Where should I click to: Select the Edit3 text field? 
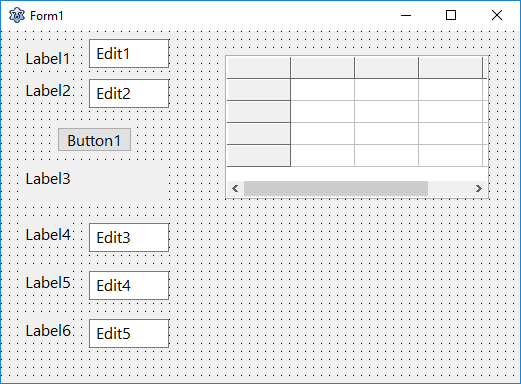pyautogui.click(x=129, y=238)
